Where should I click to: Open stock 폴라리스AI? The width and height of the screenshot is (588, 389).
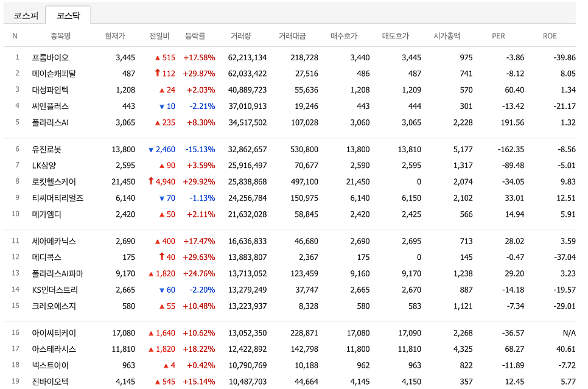[x=51, y=122]
